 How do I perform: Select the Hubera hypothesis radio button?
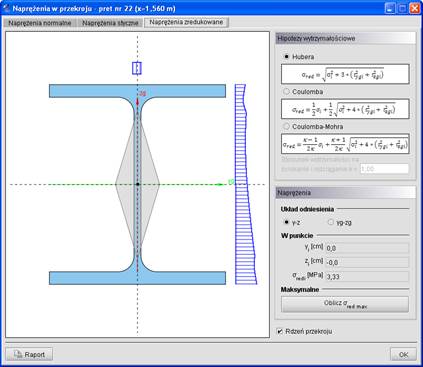point(286,57)
